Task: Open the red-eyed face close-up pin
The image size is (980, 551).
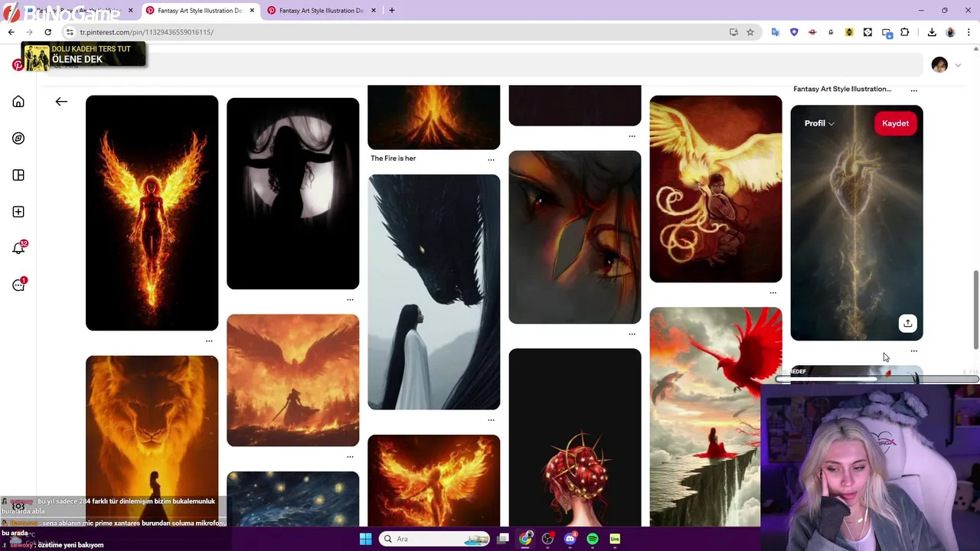Action: point(574,237)
